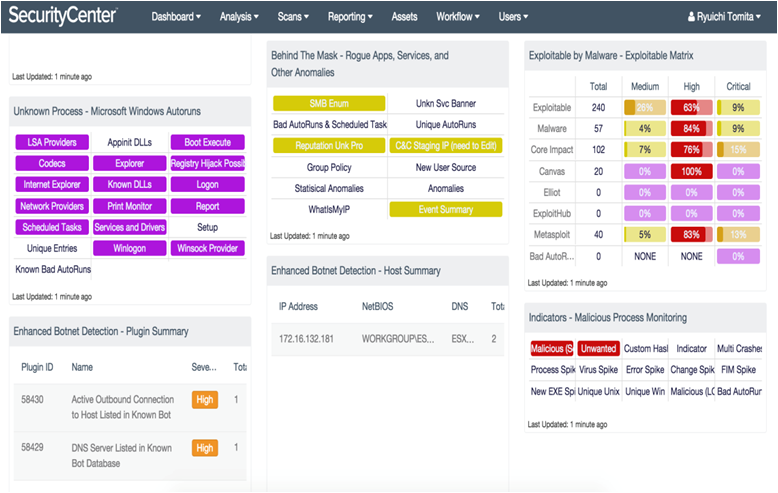Expand the Reporting menu
Image resolution: width=778 pixels, height=493 pixels.
tap(350, 16)
